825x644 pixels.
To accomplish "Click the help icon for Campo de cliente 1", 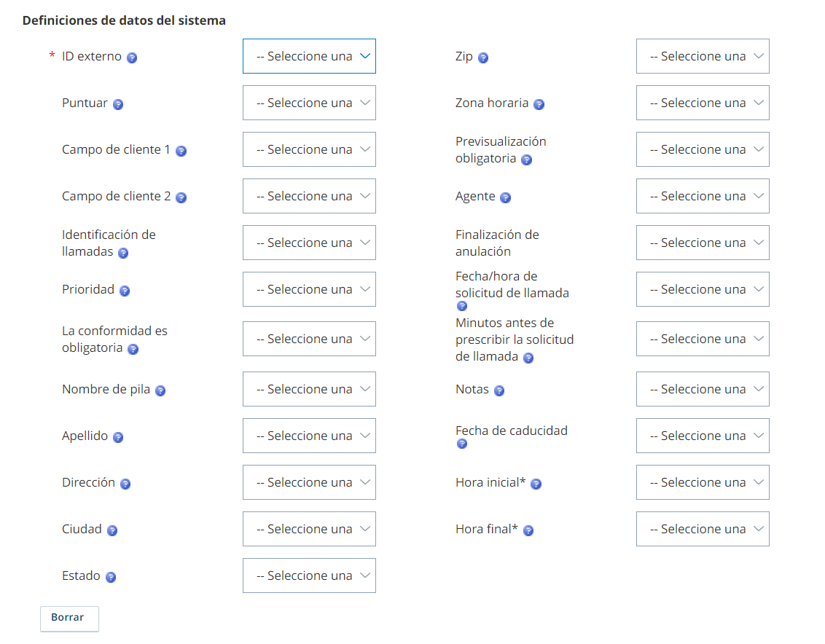I will pyautogui.click(x=181, y=152).
